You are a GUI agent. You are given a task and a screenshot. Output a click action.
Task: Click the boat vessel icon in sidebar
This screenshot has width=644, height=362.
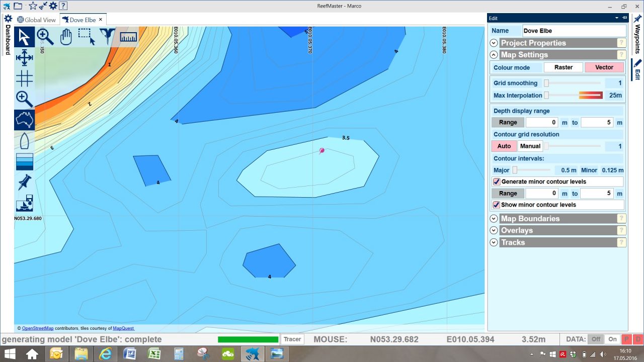coord(24,141)
